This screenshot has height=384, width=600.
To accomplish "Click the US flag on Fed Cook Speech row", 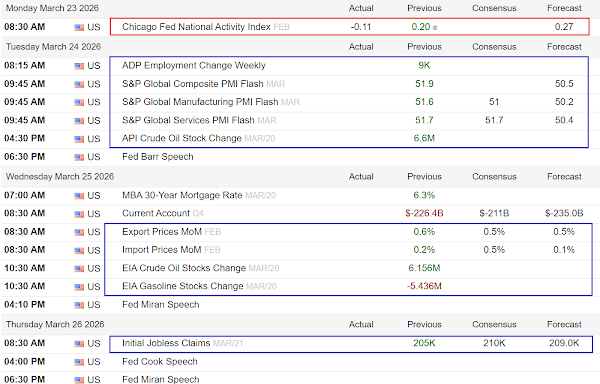I will [x=79, y=362].
